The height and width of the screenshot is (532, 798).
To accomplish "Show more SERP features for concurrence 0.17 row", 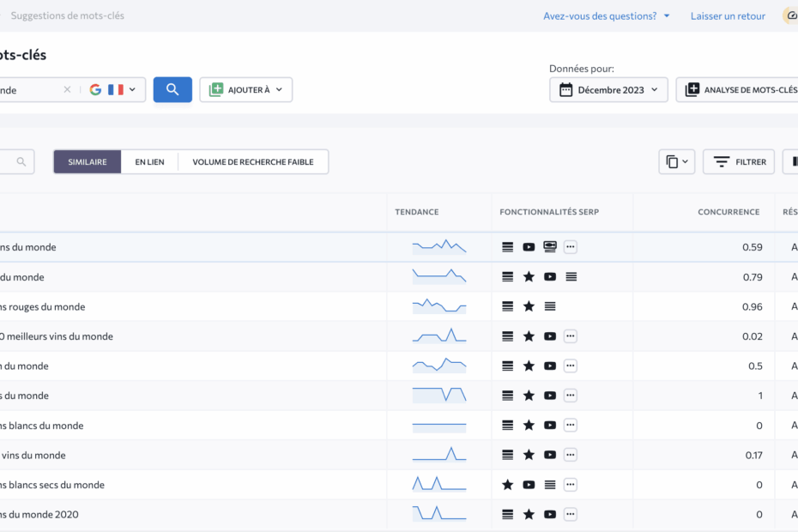I will tap(571, 455).
